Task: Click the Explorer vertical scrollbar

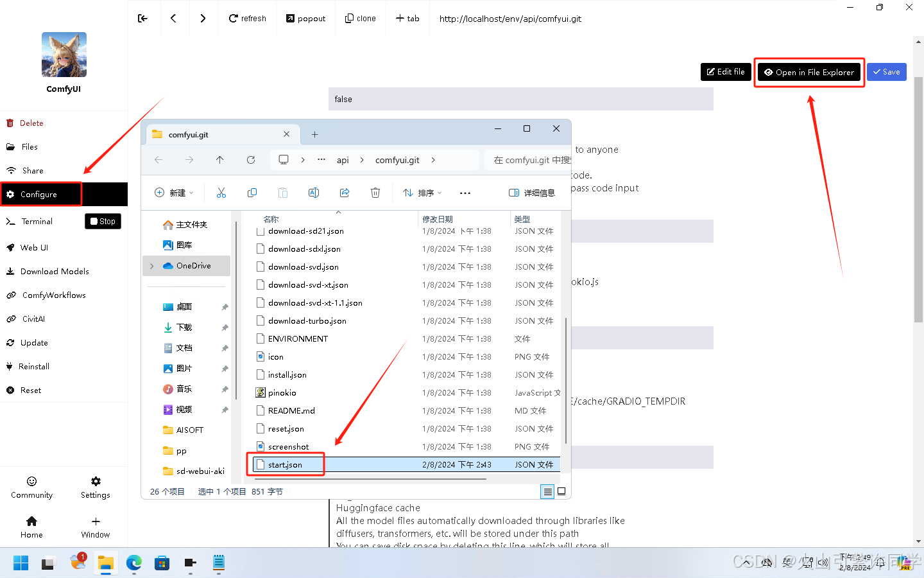Action: [565, 380]
